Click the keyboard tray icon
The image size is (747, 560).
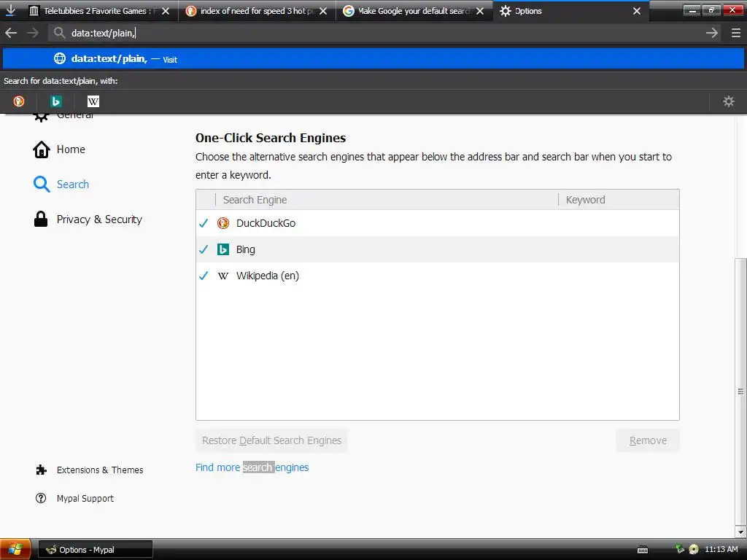(x=643, y=550)
